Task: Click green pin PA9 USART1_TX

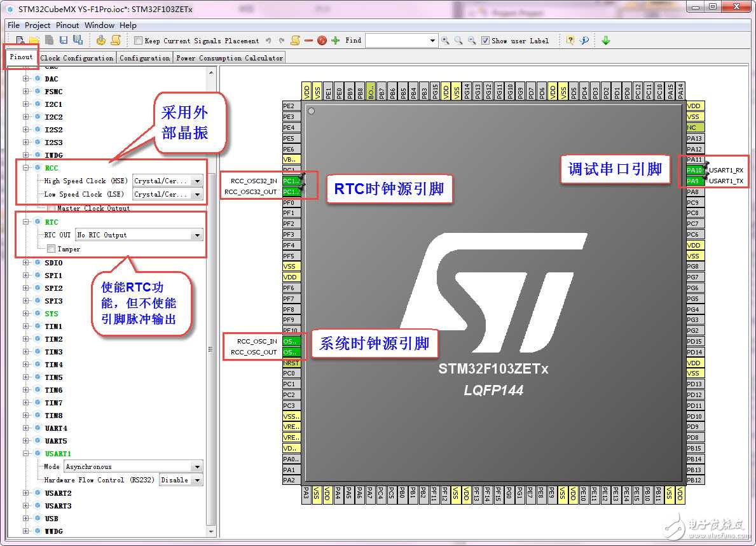Action: [695, 181]
